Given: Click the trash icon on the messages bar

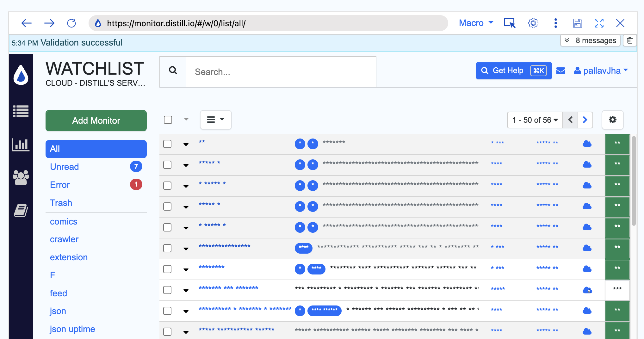Looking at the screenshot, I should click(629, 40).
